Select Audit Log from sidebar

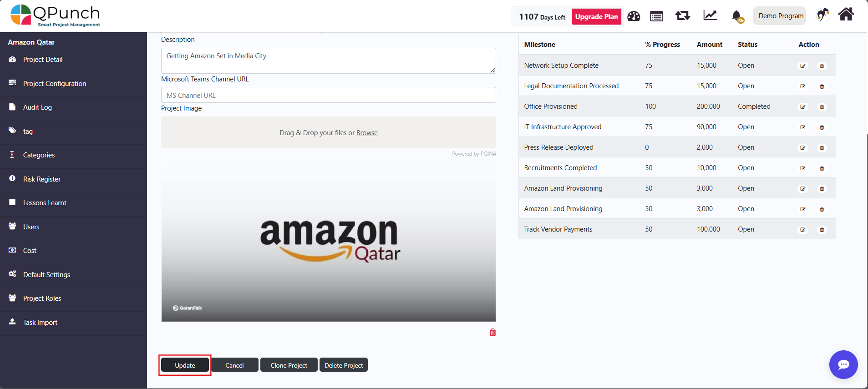coord(37,107)
